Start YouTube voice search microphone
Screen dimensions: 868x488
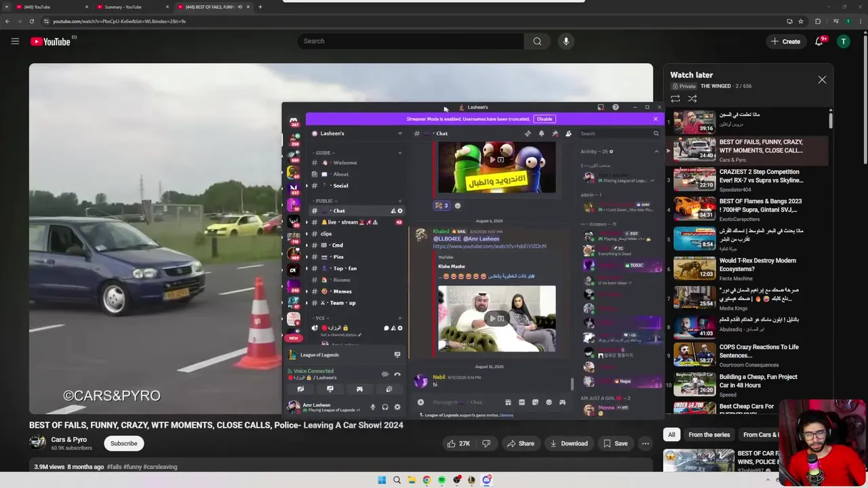(566, 41)
